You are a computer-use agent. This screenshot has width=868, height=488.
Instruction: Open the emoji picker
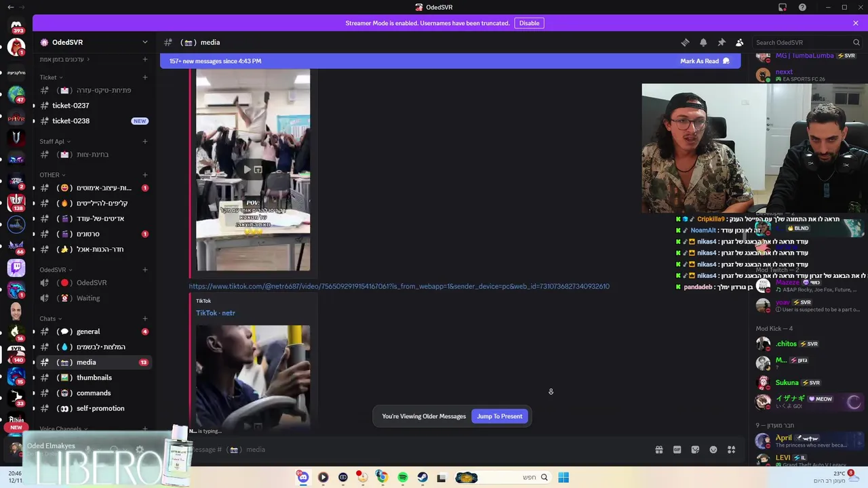(x=713, y=449)
